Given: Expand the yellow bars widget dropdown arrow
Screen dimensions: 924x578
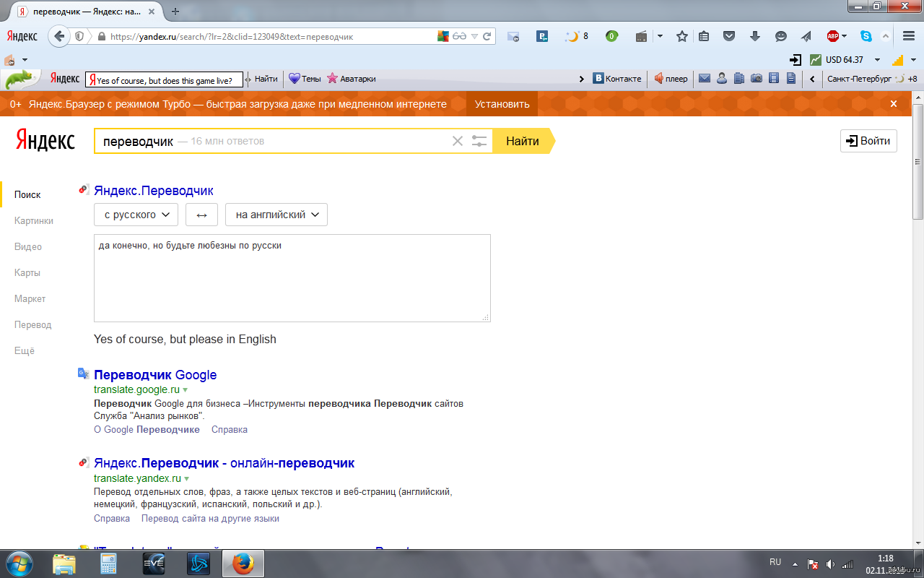Looking at the screenshot, I should point(912,60).
